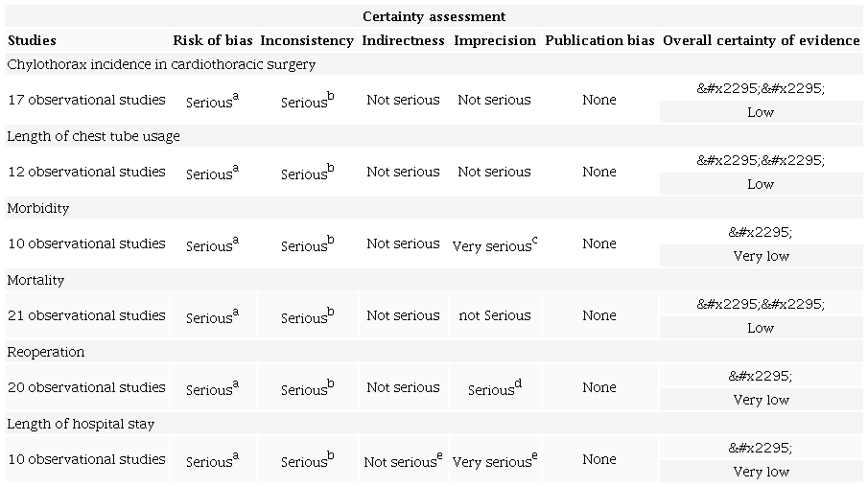The width and height of the screenshot is (868, 487).
Task: Open footnote "d" next to Reoperation's "Serious"
Action: click(518, 383)
